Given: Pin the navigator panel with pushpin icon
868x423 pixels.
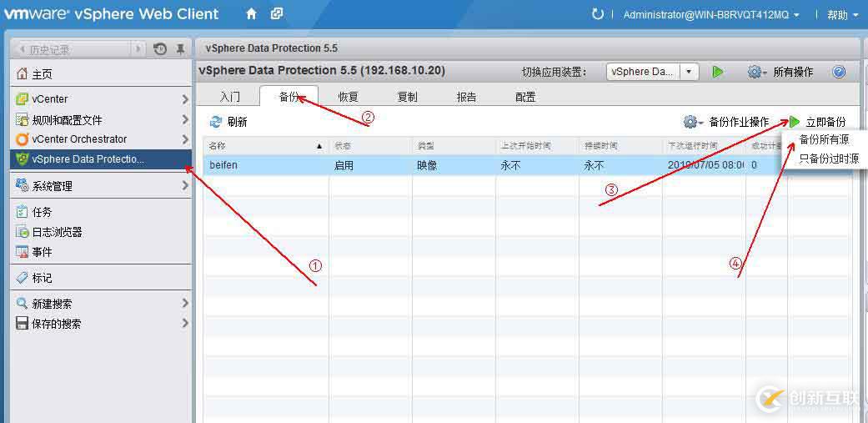Looking at the screenshot, I should pyautogui.click(x=180, y=49).
